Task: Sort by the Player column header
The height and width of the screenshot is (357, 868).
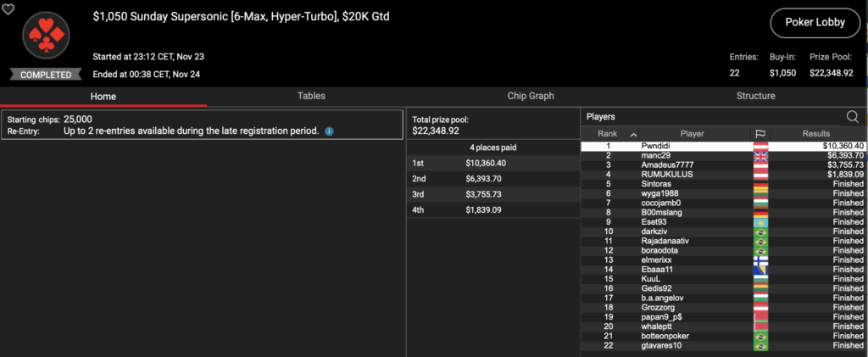Action: click(x=692, y=134)
